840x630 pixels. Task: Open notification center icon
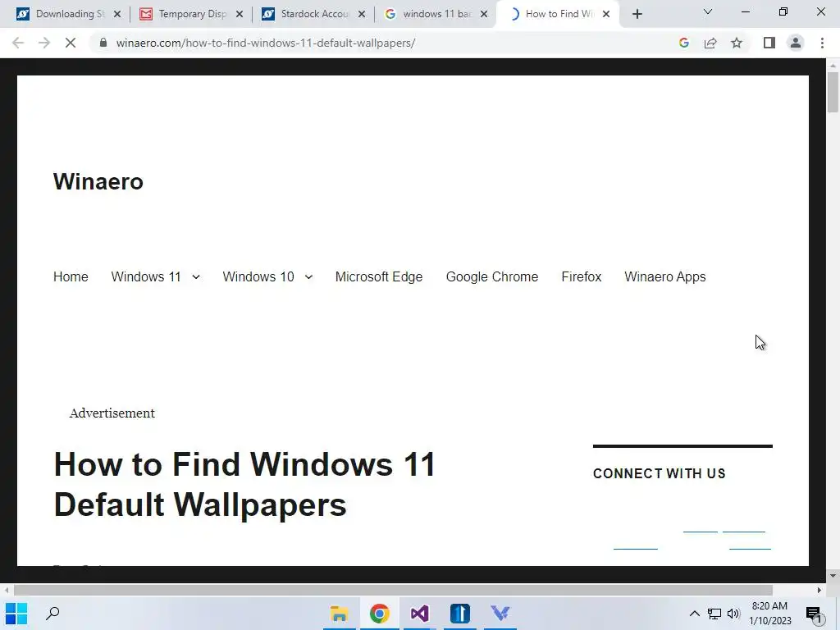click(814, 614)
